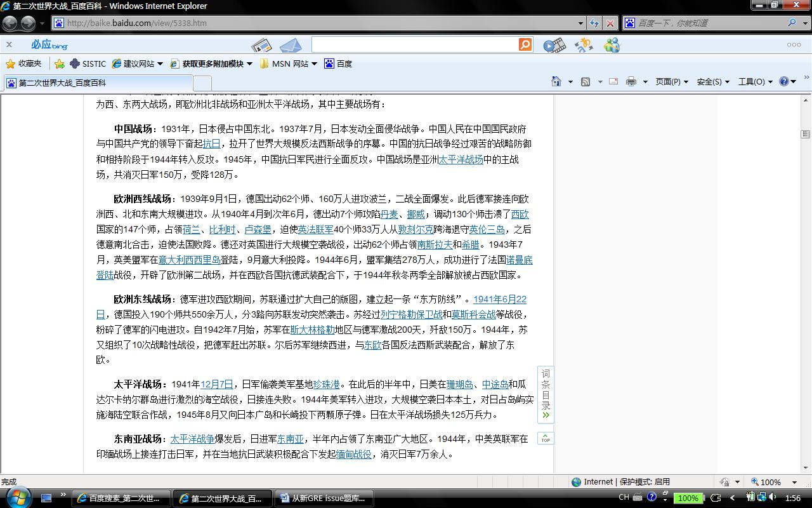
Task: Open the SISTIC favorite link
Action: [x=88, y=63]
